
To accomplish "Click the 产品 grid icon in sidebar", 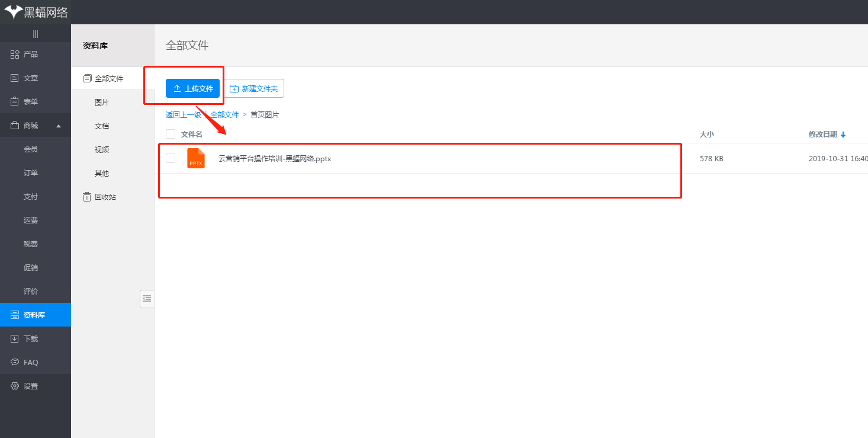I will point(15,55).
